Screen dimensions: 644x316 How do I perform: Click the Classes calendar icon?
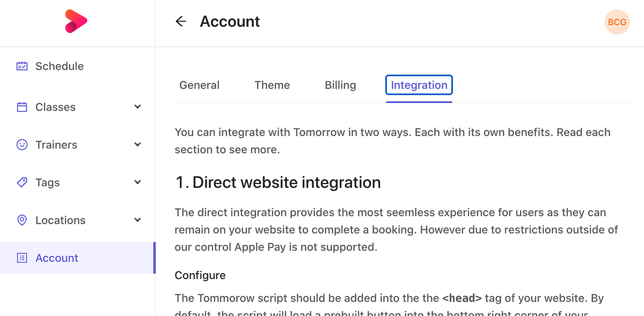click(x=21, y=107)
